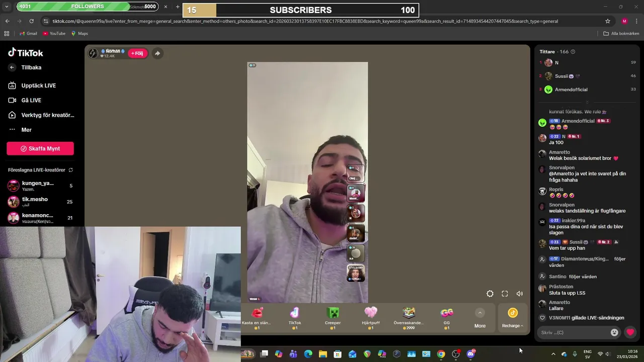The height and width of the screenshot is (362, 644).
Task: Open Discord from taskbar
Action: 470,354
